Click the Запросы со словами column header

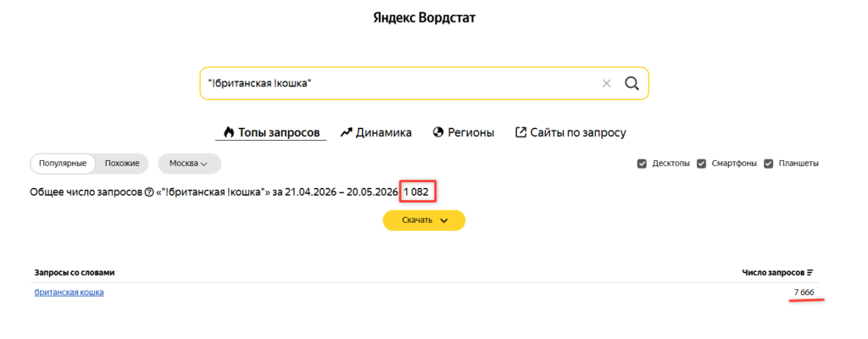click(75, 273)
